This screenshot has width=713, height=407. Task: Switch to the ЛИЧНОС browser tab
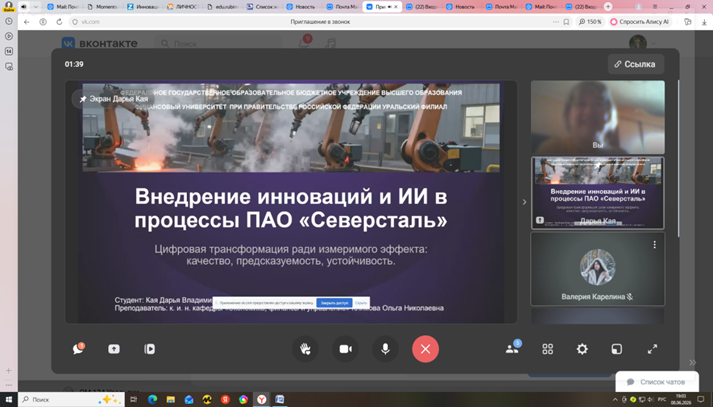(x=182, y=7)
